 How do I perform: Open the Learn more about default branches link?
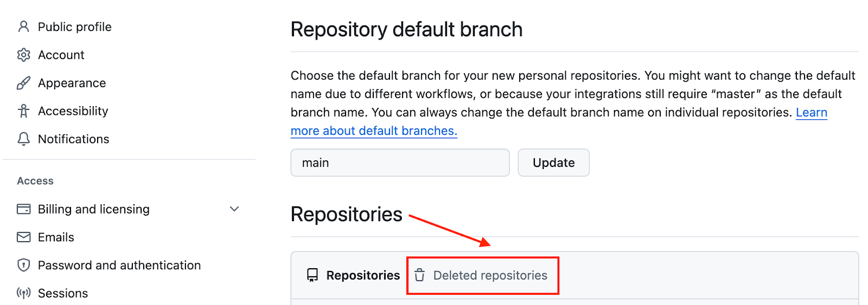(374, 131)
